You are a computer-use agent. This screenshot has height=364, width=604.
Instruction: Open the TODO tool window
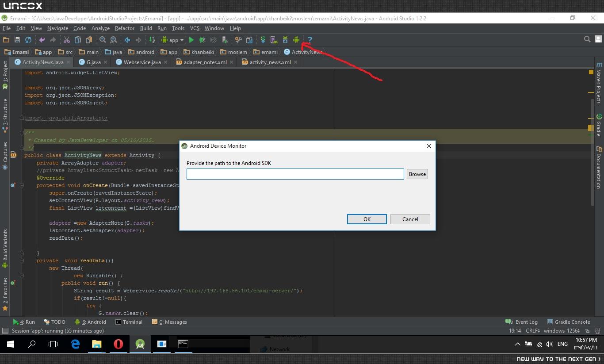click(x=54, y=322)
